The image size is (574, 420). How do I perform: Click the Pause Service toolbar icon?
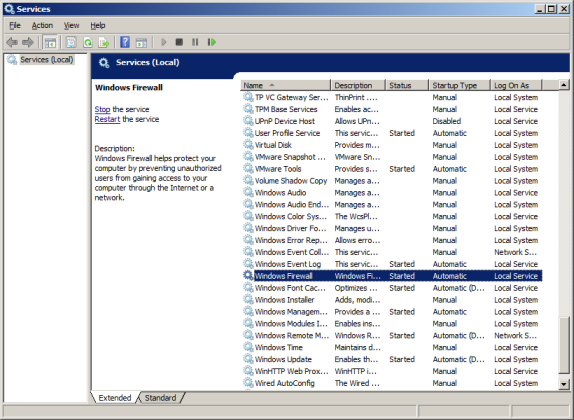point(195,42)
